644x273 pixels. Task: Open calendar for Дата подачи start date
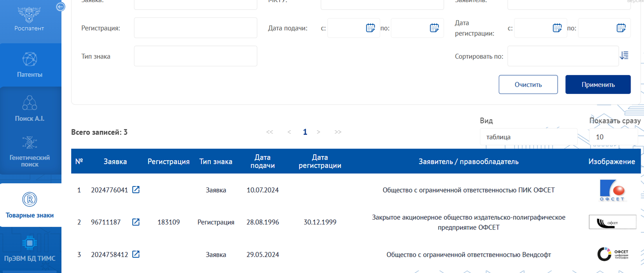point(370,28)
